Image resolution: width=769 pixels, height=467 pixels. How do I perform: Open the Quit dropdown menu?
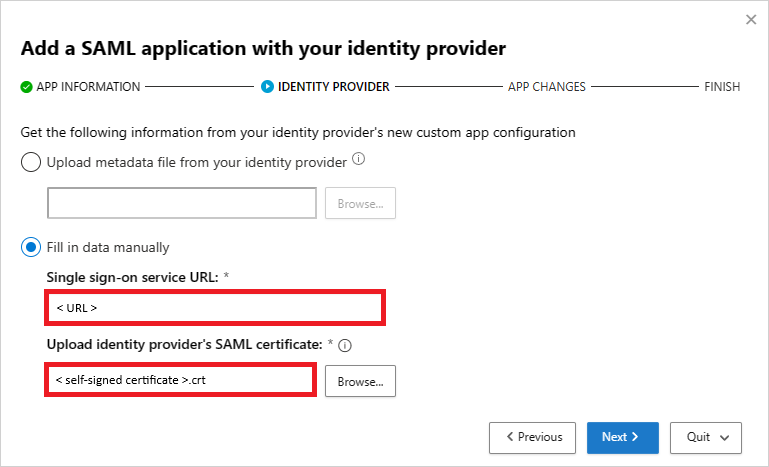713,437
